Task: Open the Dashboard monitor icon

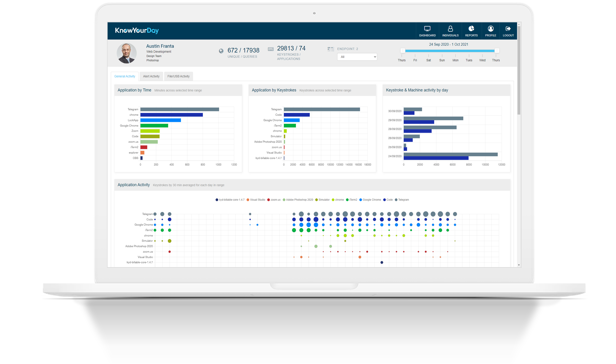Action: pyautogui.click(x=427, y=29)
